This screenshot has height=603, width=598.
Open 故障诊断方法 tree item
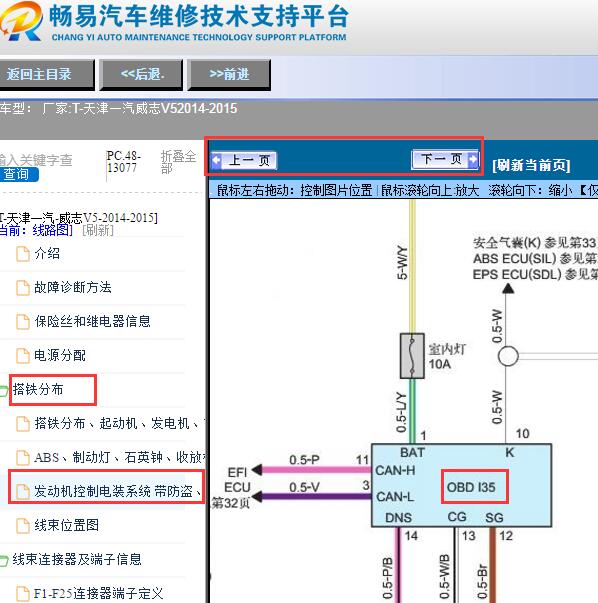coord(73,287)
